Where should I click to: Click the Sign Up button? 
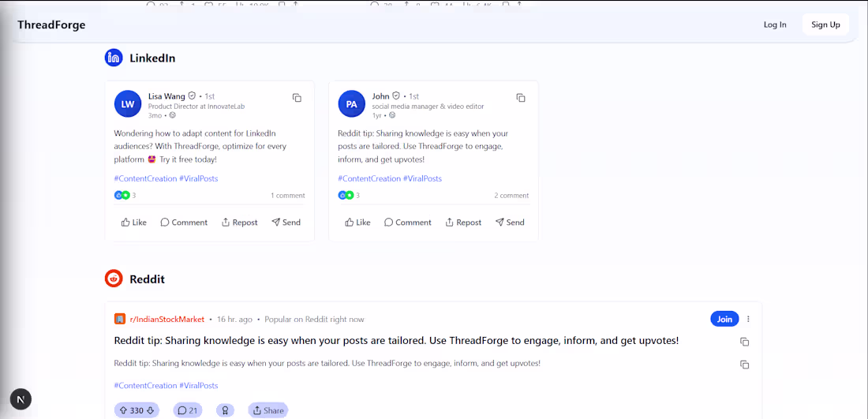pos(825,24)
